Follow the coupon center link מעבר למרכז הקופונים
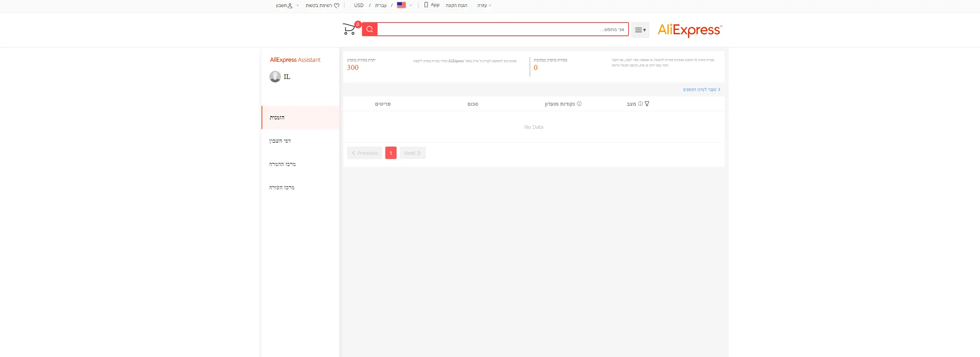 (x=701, y=90)
